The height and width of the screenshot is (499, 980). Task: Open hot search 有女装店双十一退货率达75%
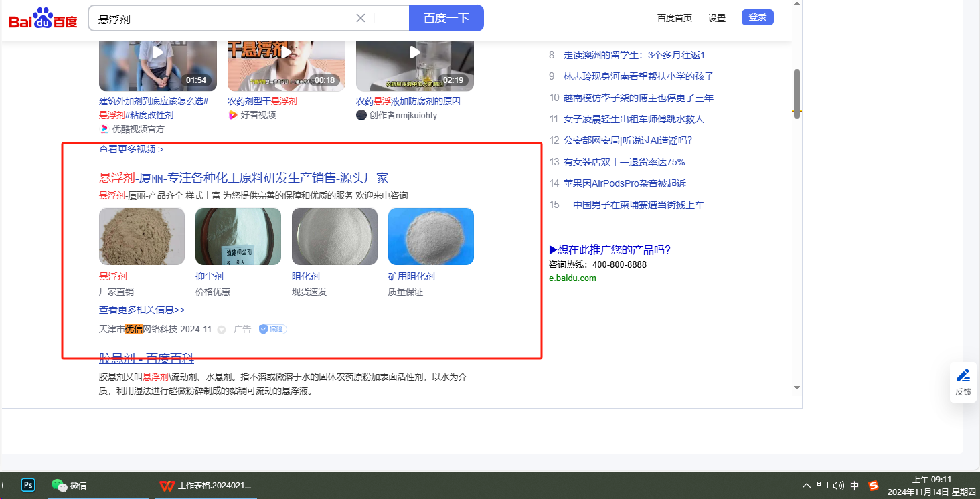625,162
